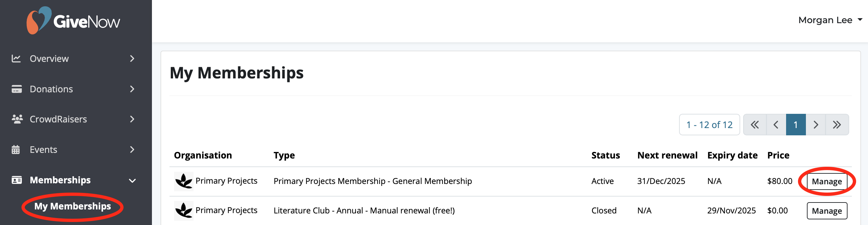Click the Donations card icon

click(x=17, y=89)
